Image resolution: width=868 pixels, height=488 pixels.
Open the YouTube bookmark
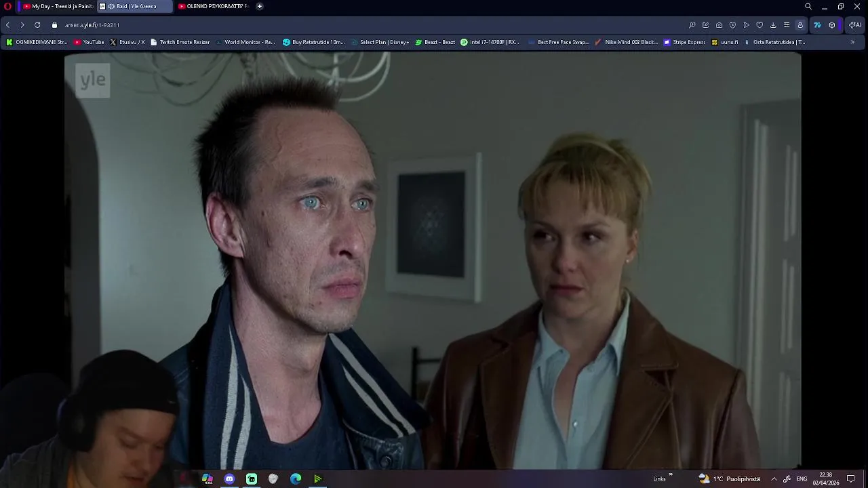(x=89, y=42)
